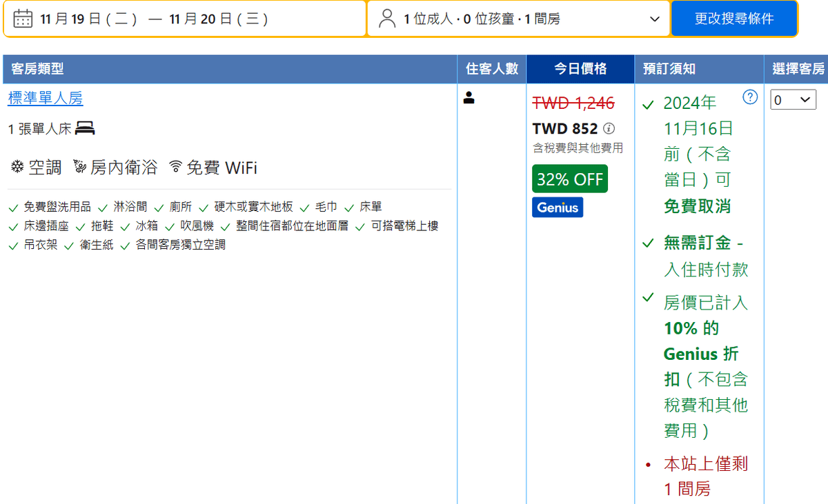
Task: Click 床邊插座 facility item
Action: click(x=46, y=226)
